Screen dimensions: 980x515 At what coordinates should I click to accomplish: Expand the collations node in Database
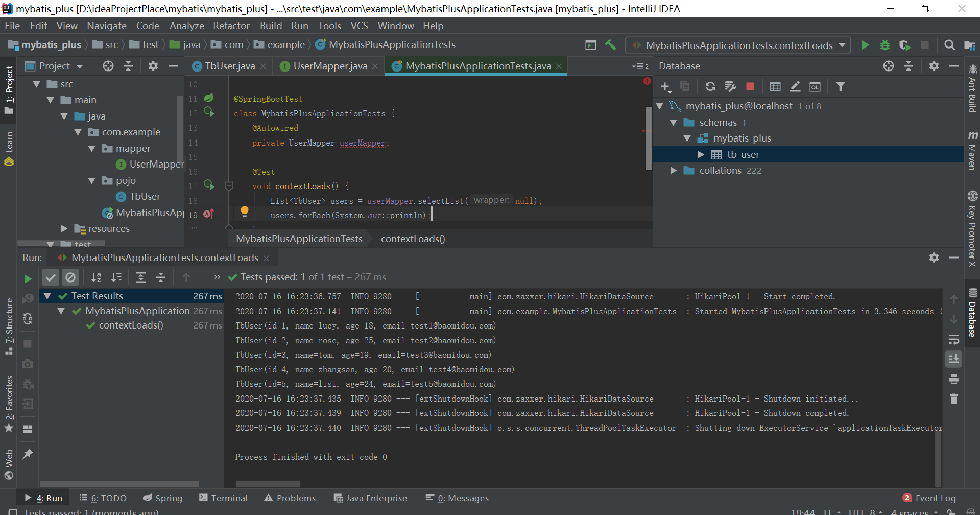point(674,171)
